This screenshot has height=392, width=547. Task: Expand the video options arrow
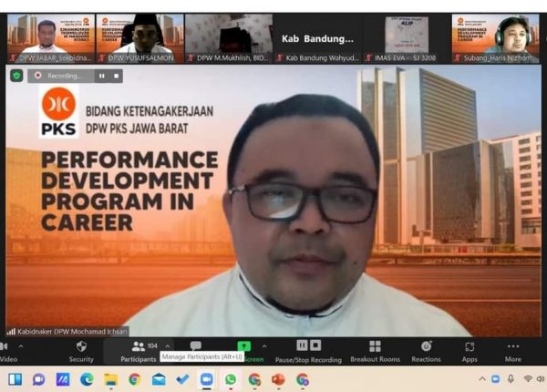click(21, 346)
